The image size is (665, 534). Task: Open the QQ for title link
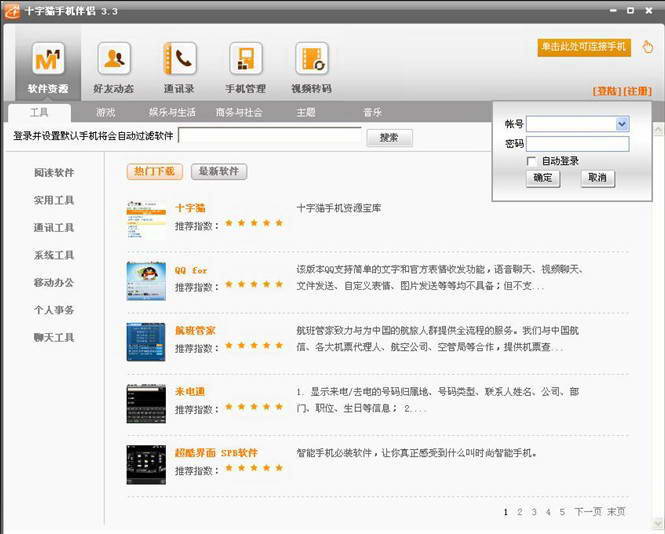191,270
